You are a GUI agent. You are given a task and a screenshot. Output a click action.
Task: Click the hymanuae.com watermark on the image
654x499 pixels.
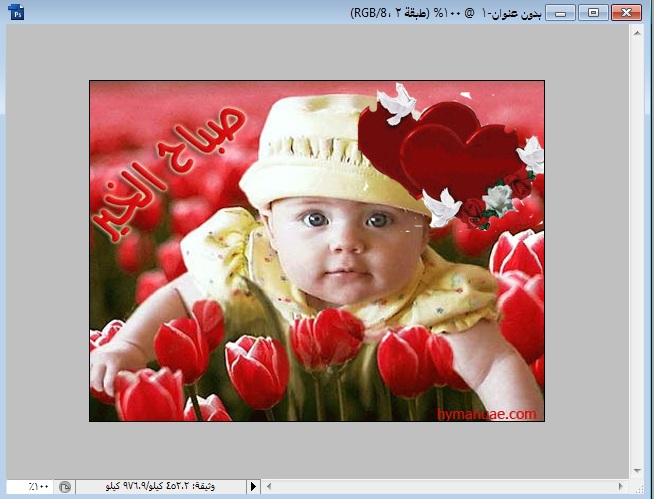point(487,413)
